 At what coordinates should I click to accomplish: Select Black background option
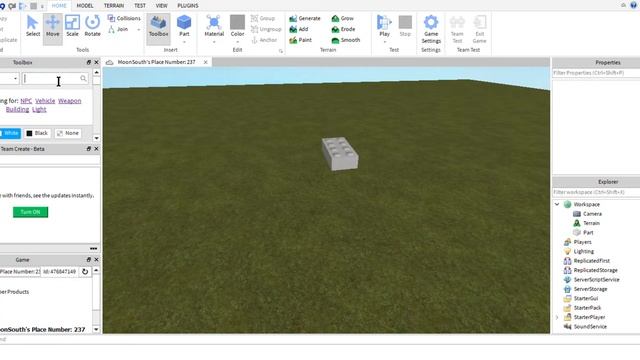click(x=37, y=133)
